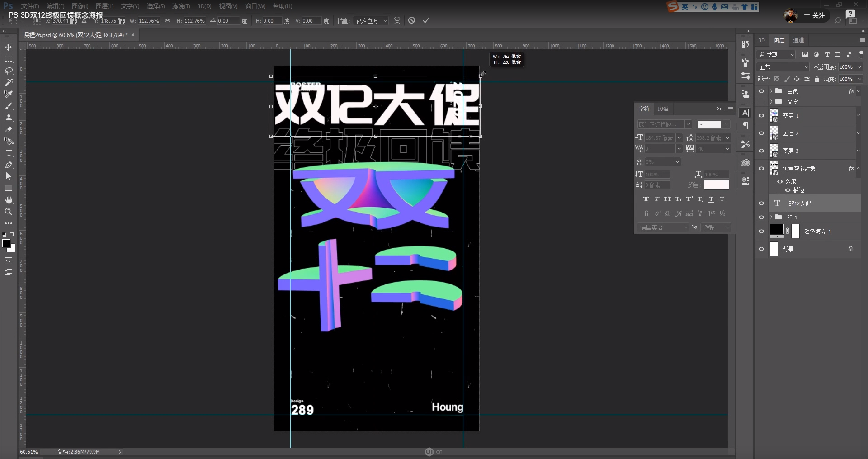Select the Magic Wand tool
This screenshot has height=459, width=868.
[x=9, y=82]
